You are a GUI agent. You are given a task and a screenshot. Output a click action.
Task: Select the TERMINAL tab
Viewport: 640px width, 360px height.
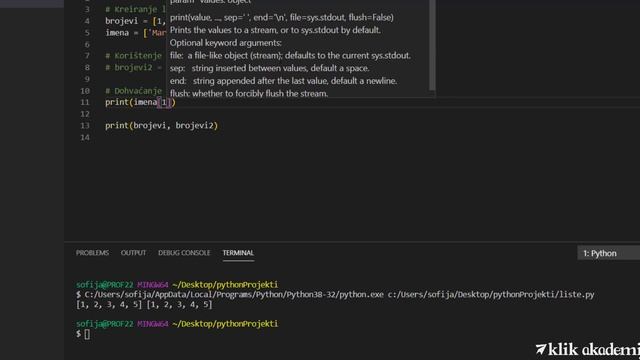click(238, 253)
